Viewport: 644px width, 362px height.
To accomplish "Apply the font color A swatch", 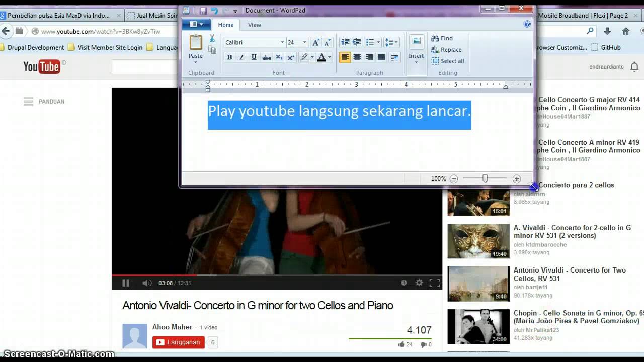I will 321,57.
